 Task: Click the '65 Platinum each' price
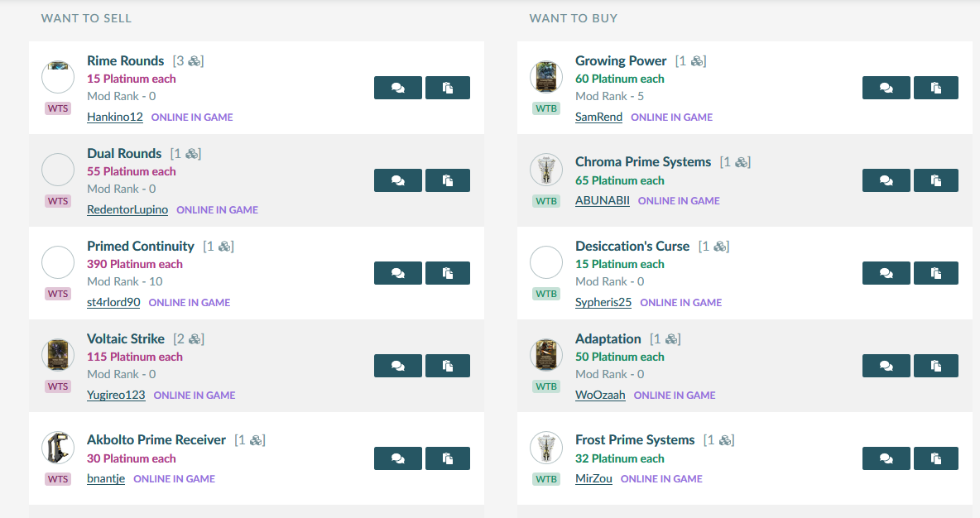point(619,180)
